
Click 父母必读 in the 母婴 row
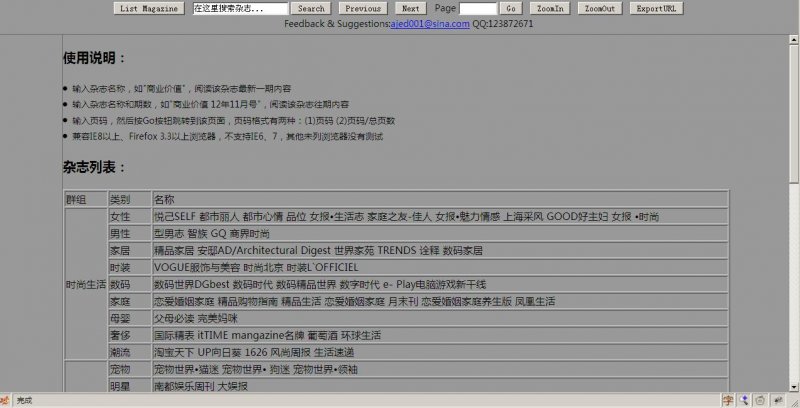pos(174,318)
